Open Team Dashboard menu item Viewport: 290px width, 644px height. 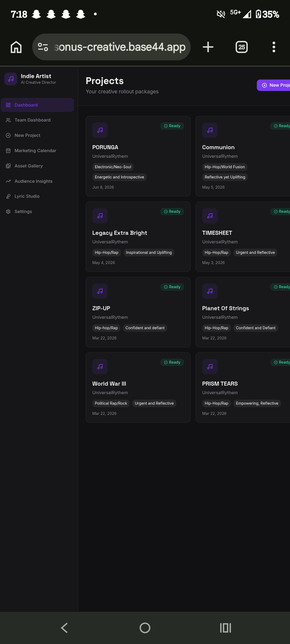tap(37, 120)
